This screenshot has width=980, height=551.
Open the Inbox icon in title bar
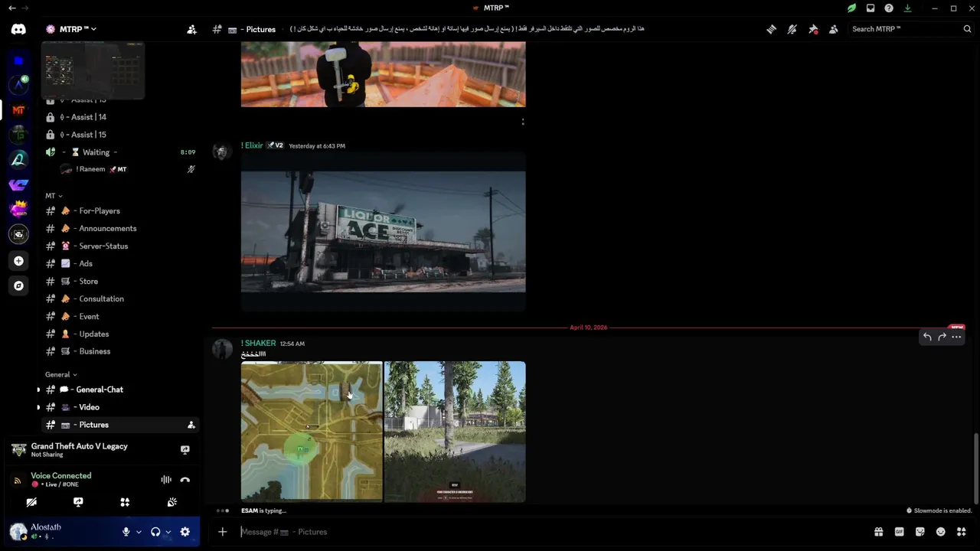tap(871, 8)
